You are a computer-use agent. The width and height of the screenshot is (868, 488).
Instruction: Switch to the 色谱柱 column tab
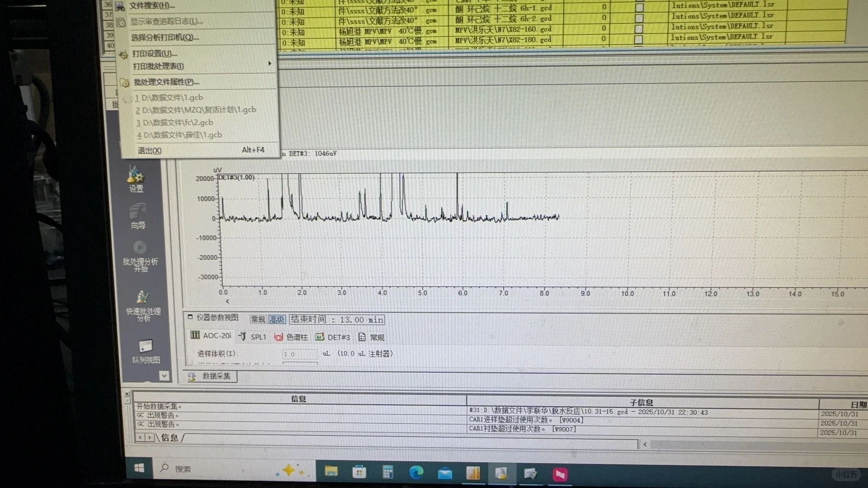pos(292,337)
